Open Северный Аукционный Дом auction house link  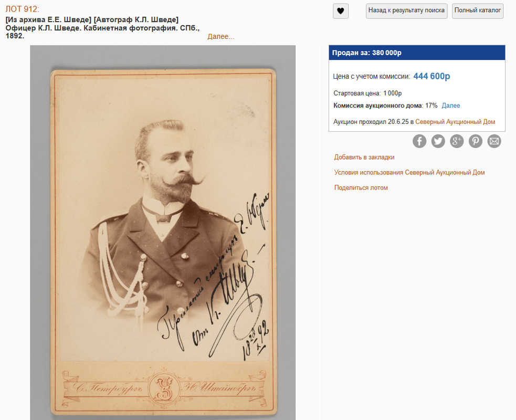455,122
